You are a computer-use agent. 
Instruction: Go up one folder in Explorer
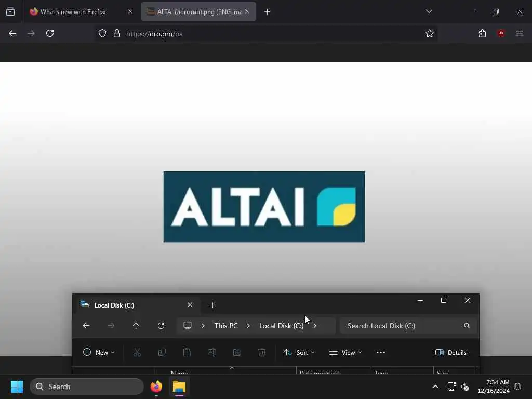[136, 326]
